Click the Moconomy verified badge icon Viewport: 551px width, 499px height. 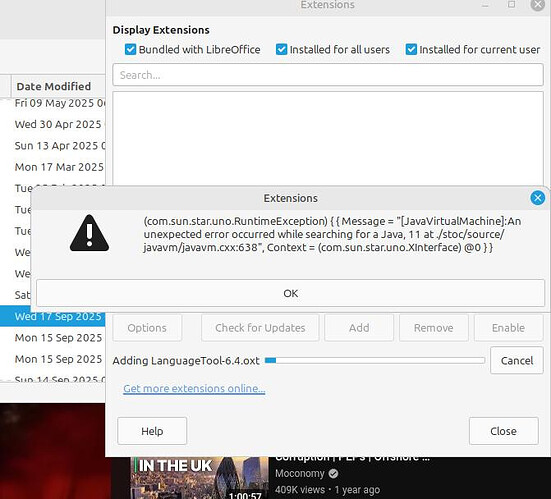(x=333, y=474)
